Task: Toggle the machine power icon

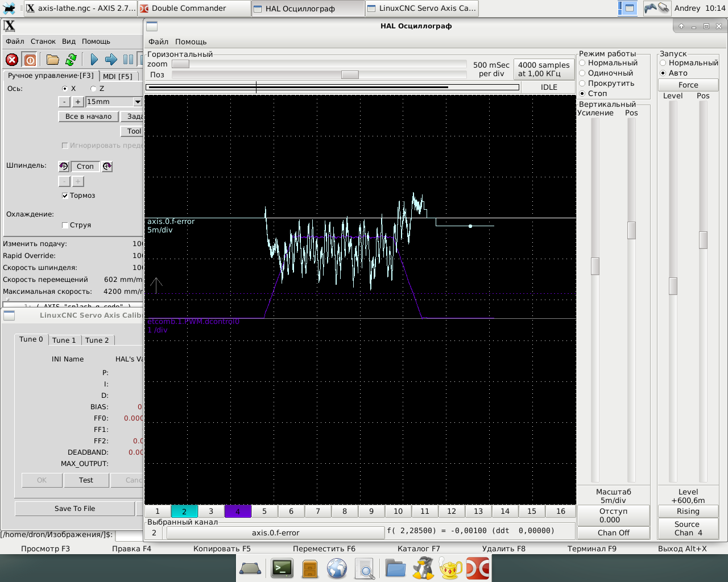Action: point(30,60)
